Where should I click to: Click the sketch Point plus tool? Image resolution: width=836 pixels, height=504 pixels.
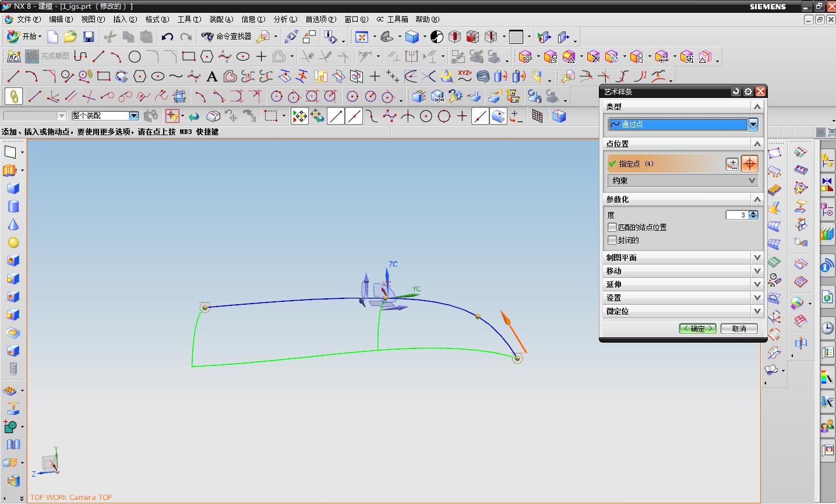(x=261, y=57)
